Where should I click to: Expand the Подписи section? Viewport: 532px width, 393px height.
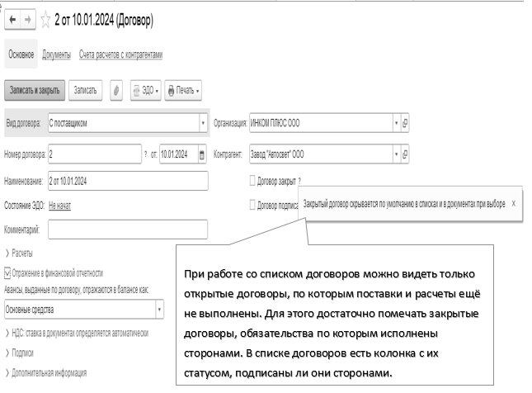click(19, 353)
